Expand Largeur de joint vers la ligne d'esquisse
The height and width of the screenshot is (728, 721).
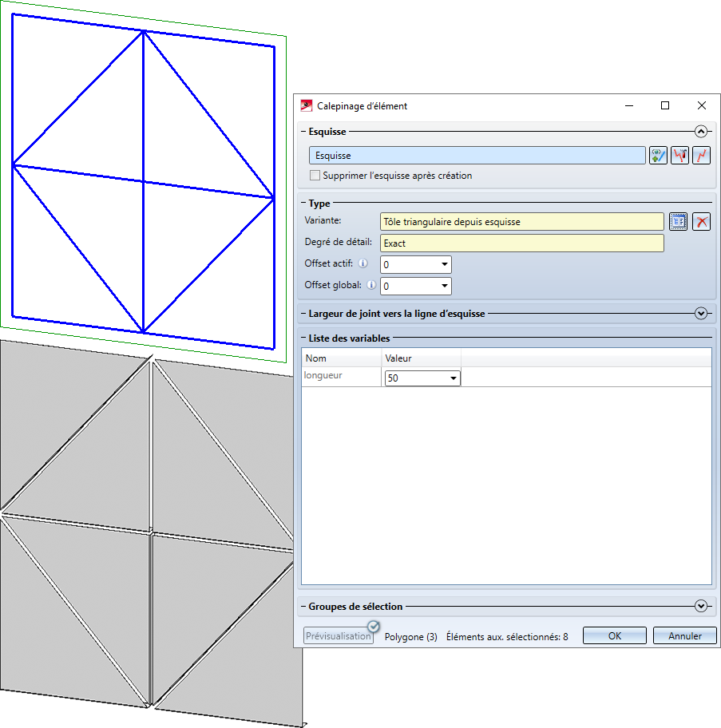[701, 314]
